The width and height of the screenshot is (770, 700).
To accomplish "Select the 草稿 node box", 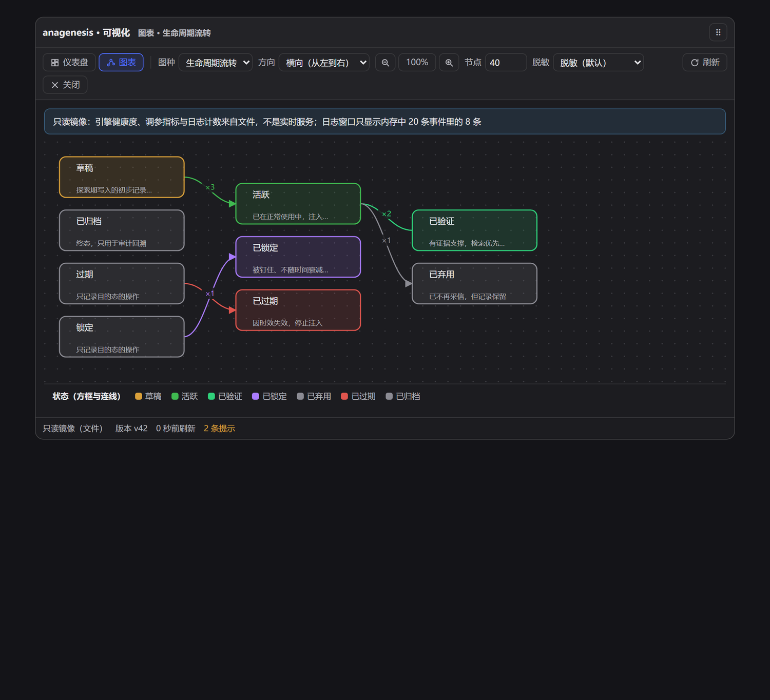I will pyautogui.click(x=122, y=177).
